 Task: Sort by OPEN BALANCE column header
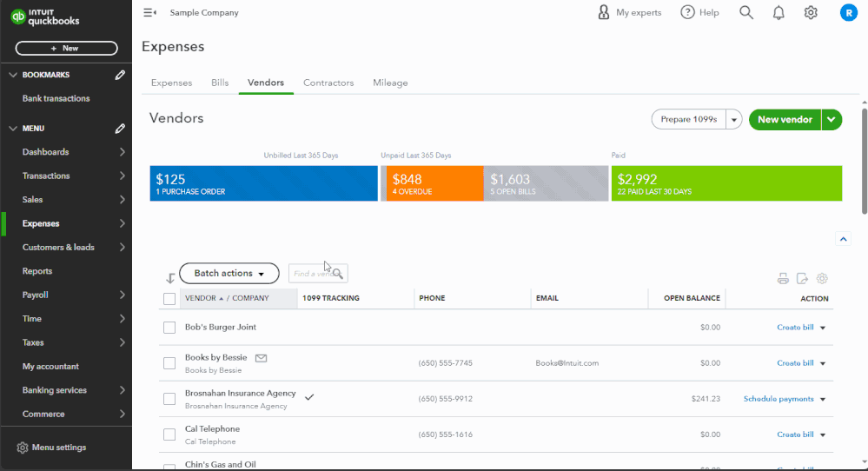(692, 298)
